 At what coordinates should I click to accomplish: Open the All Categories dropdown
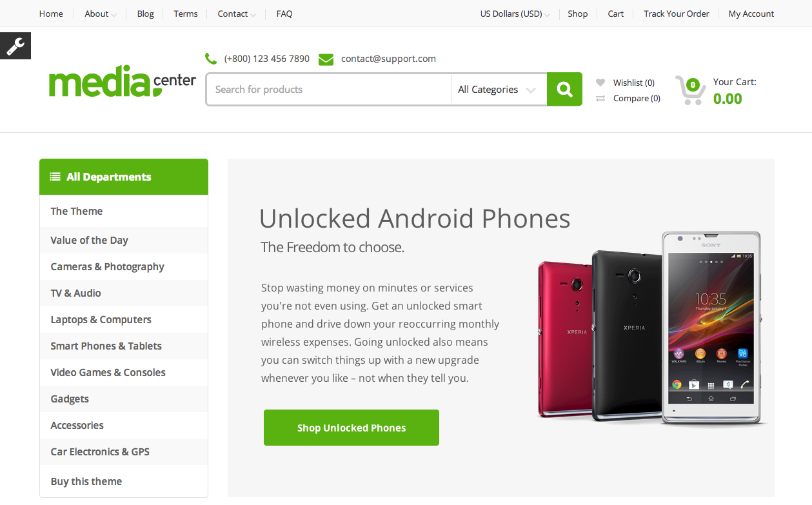497,90
